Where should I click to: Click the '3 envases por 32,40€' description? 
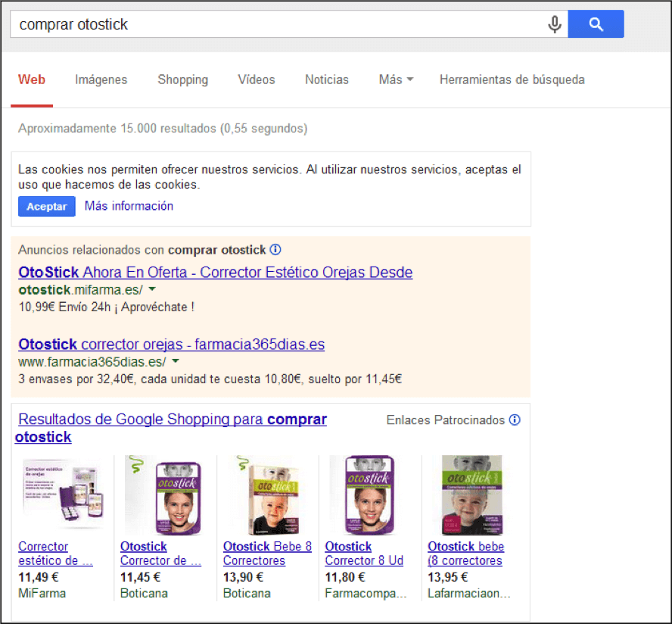[210, 379]
